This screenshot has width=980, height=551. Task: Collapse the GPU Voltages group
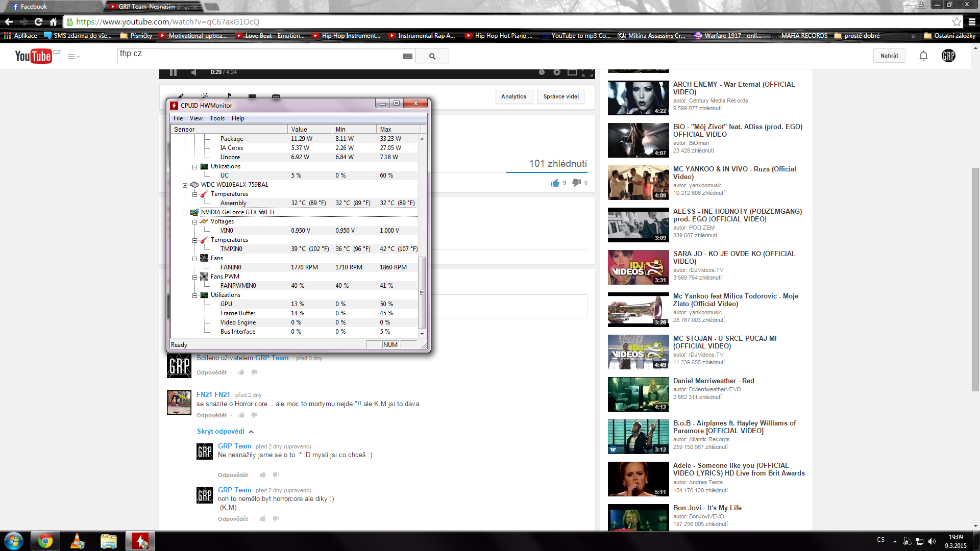coord(194,222)
